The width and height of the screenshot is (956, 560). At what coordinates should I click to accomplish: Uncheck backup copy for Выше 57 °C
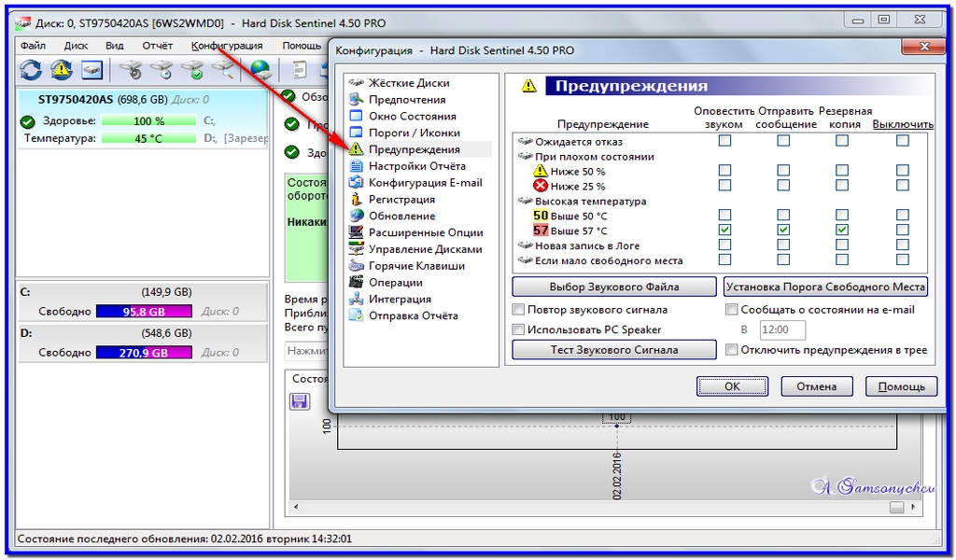click(842, 231)
